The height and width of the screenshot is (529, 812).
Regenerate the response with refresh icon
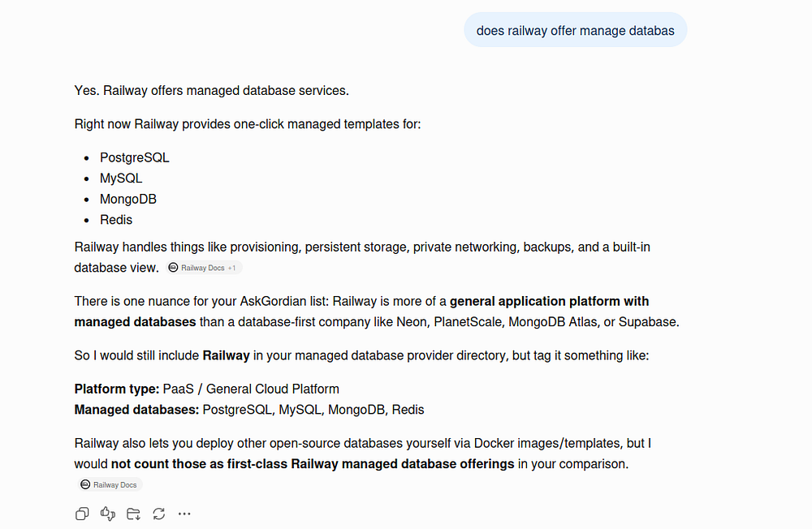tap(159, 514)
